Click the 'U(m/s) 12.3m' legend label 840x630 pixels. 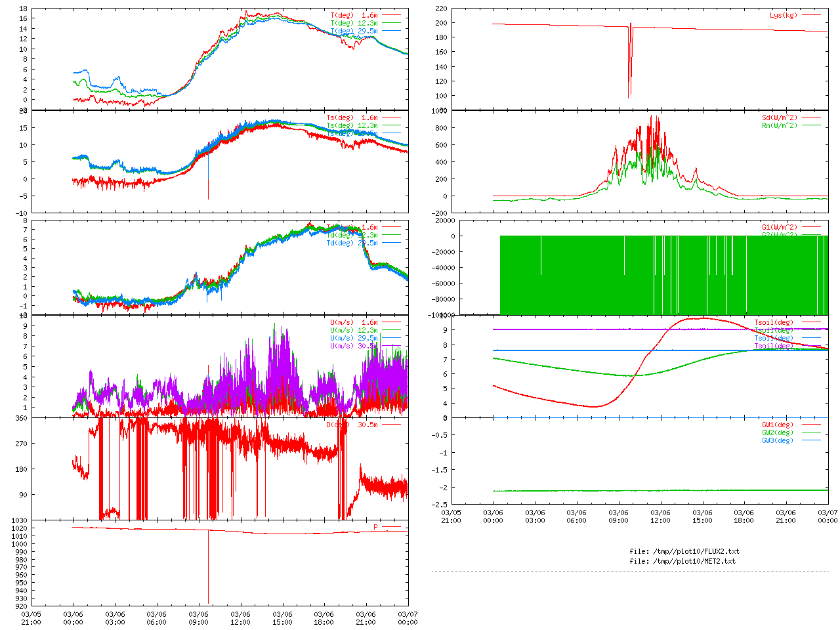(x=354, y=330)
